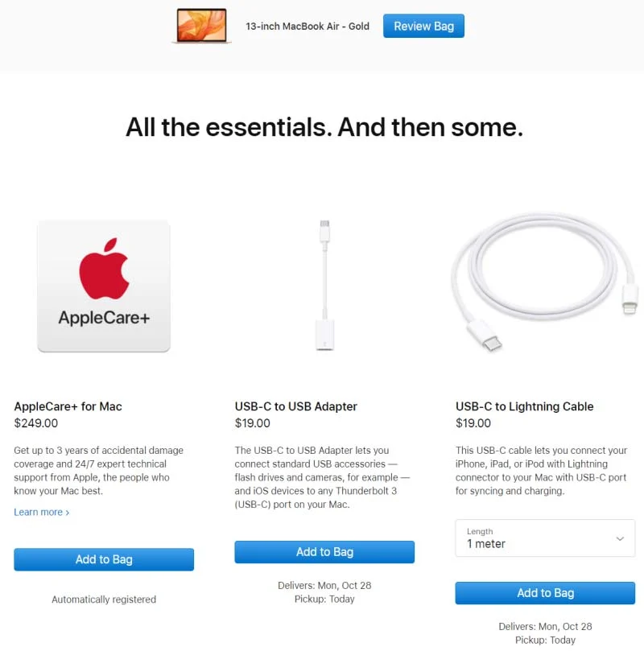Viewport: 644px width, 651px height.
Task: Click the Length dropdown chevron arrow
Action: point(620,538)
